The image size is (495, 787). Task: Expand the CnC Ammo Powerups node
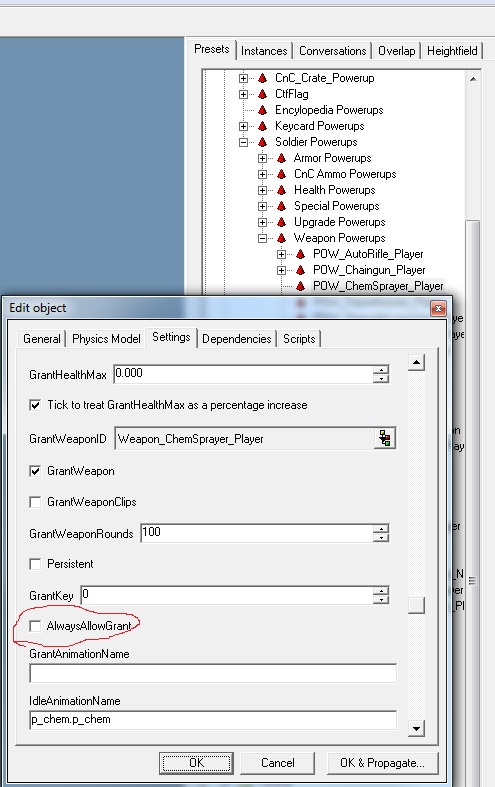tap(262, 174)
